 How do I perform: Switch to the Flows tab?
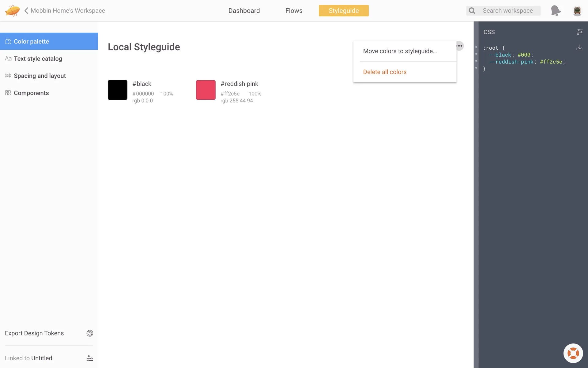tap(294, 11)
